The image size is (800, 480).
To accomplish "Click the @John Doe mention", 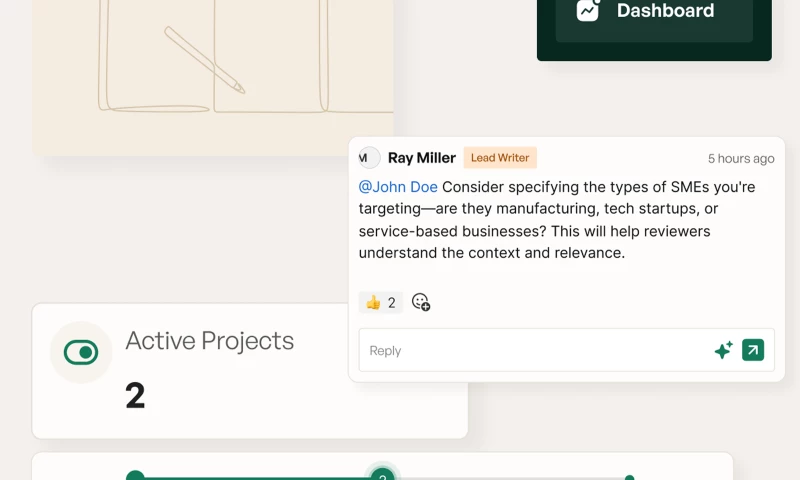I will click(398, 187).
